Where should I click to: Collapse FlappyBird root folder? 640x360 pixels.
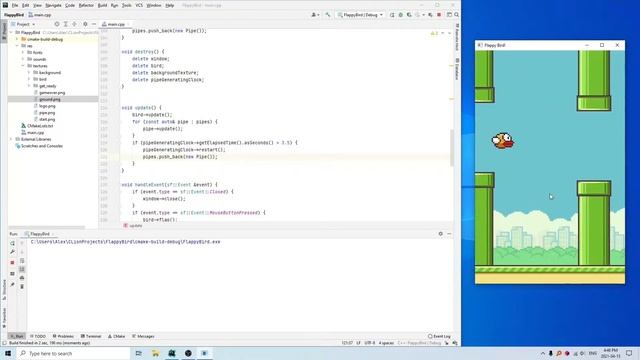pyautogui.click(x=11, y=32)
